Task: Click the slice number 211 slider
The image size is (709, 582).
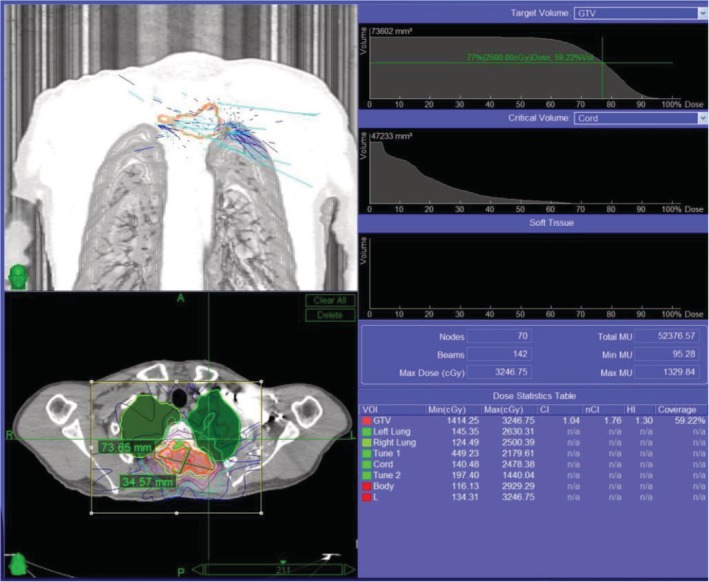Action: (x=283, y=570)
